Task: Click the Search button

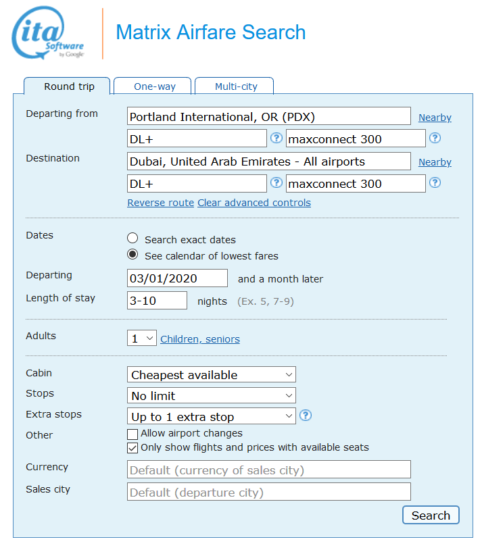Action: 431,515
